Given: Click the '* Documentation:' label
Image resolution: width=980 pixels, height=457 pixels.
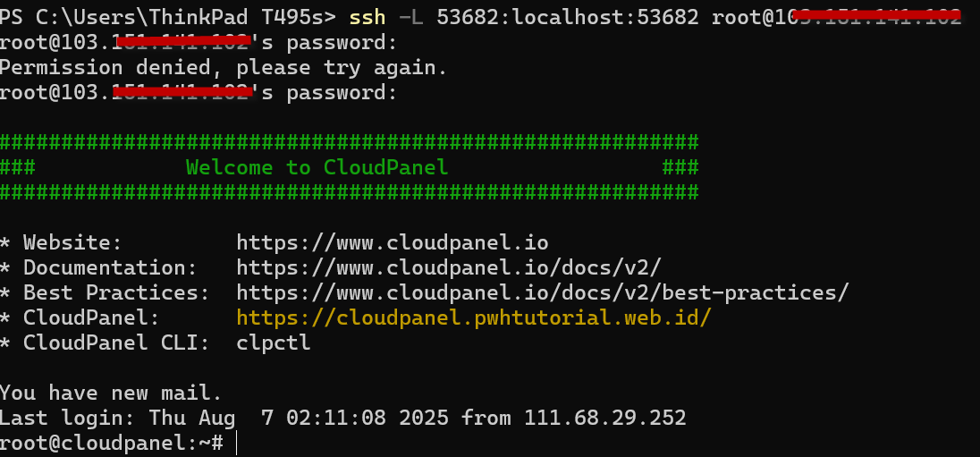Looking at the screenshot, I should [x=98, y=267].
